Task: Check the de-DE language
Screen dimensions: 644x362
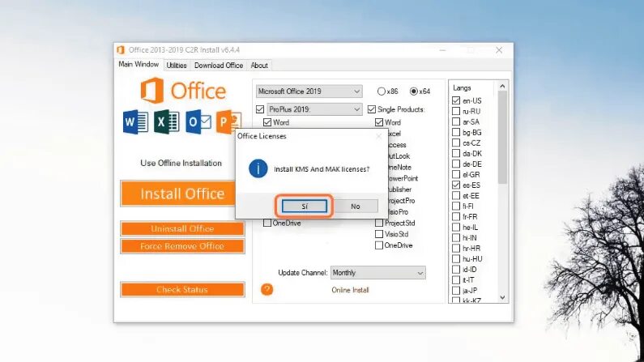Action: point(456,164)
